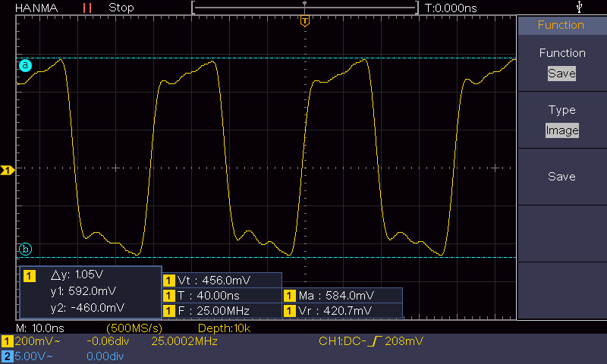Click the red pause indicator beside Stop
This screenshot has width=607, height=364.
click(87, 8)
